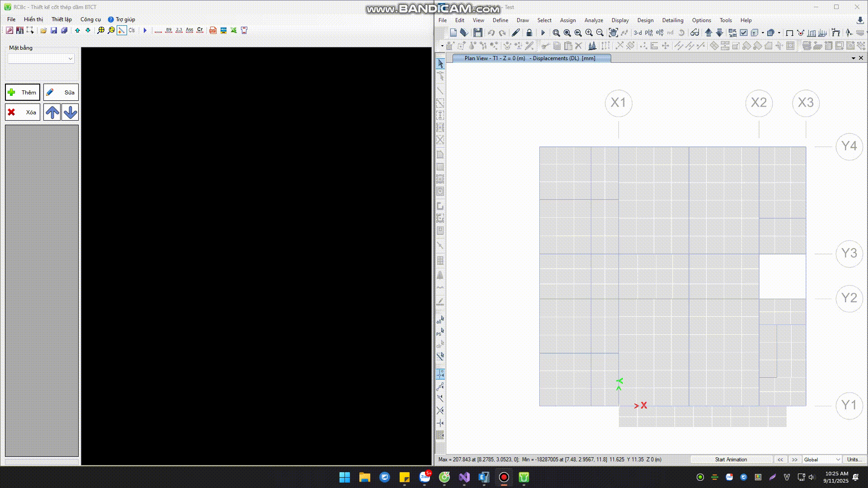Click the blue save floppy icon in RCBc
The image size is (868, 488).
click(54, 30)
